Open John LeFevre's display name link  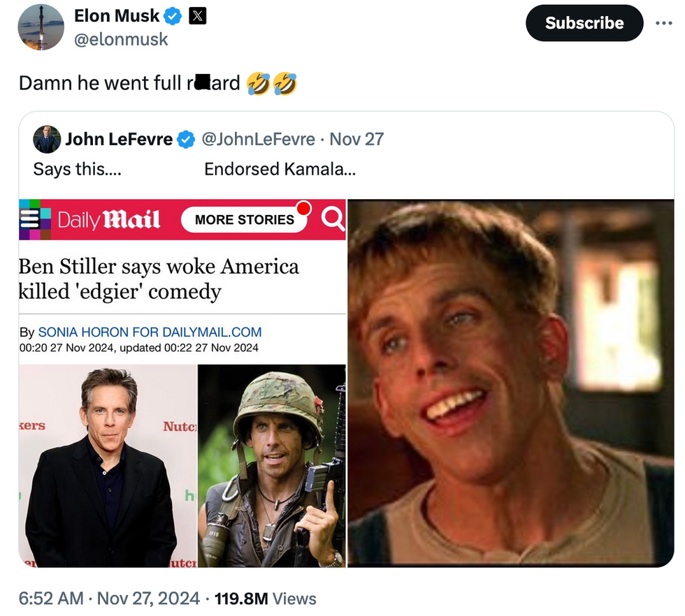tap(119, 140)
